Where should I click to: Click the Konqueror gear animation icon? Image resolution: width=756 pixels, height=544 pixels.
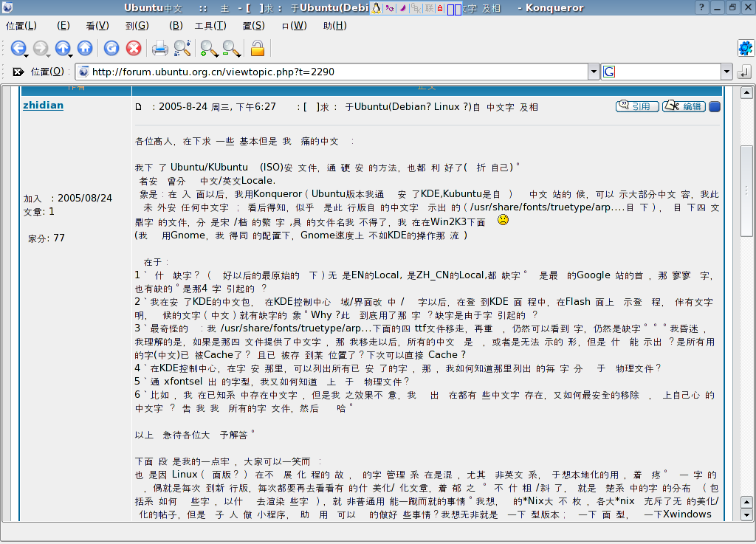coord(746,48)
